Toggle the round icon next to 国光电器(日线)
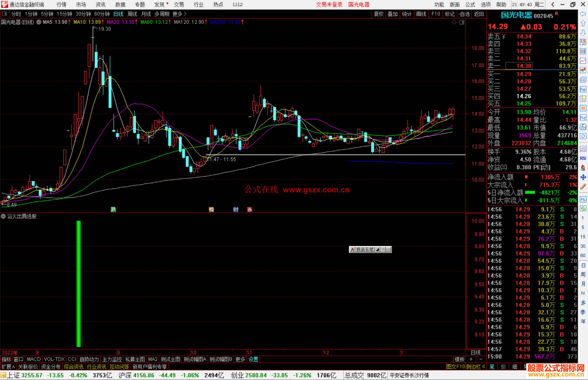The height and width of the screenshot is (380, 588). [x=39, y=22]
